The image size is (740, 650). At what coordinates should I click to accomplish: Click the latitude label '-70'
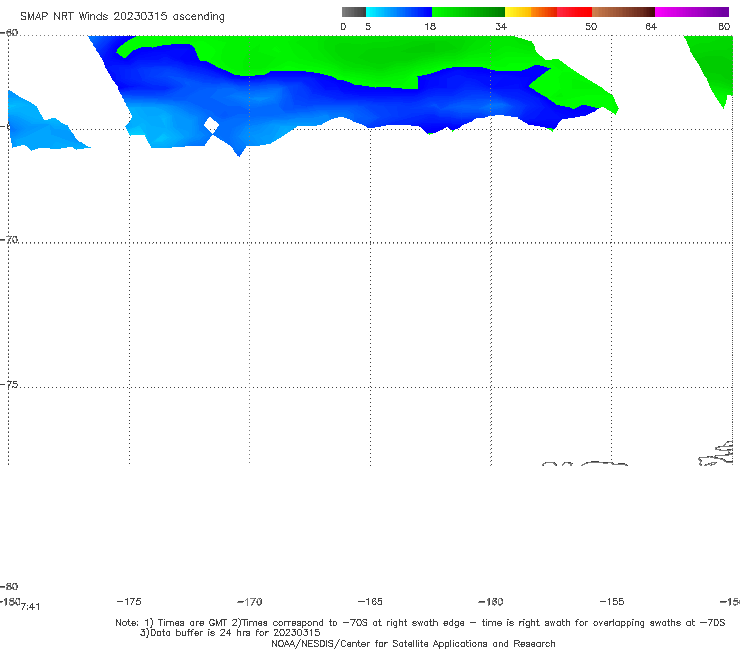coord(9,240)
